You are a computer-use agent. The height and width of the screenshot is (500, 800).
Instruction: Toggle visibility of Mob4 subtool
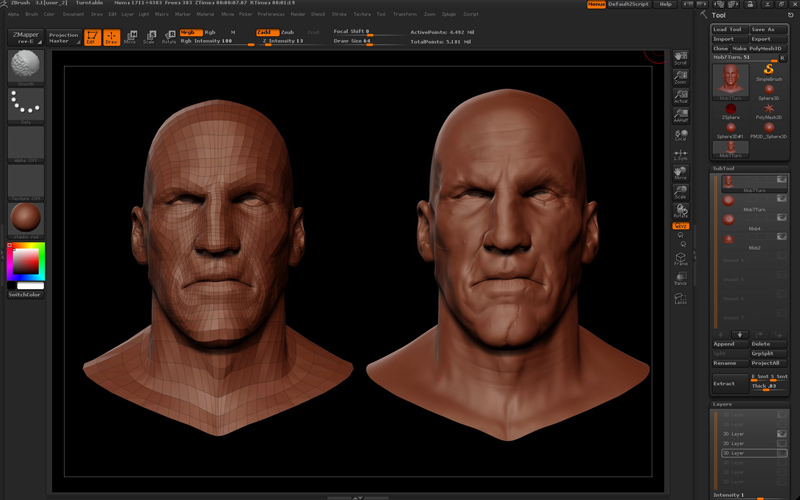pyautogui.click(x=781, y=217)
